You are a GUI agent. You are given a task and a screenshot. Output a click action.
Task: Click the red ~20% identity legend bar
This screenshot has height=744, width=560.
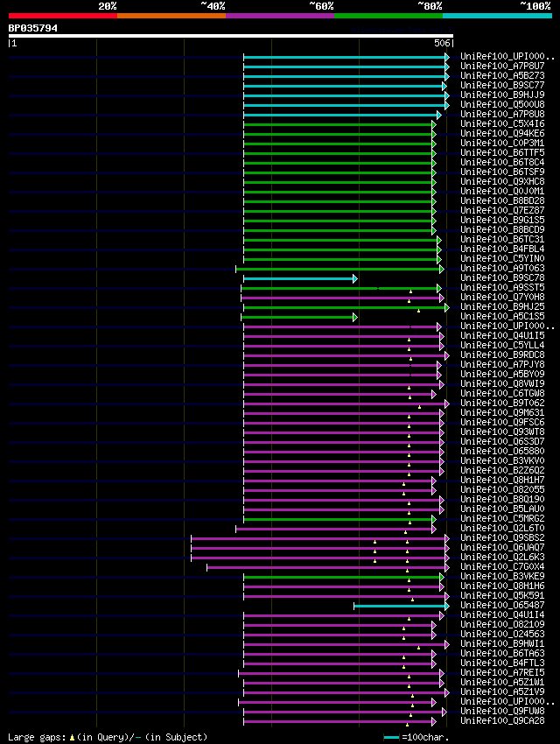click(63, 16)
